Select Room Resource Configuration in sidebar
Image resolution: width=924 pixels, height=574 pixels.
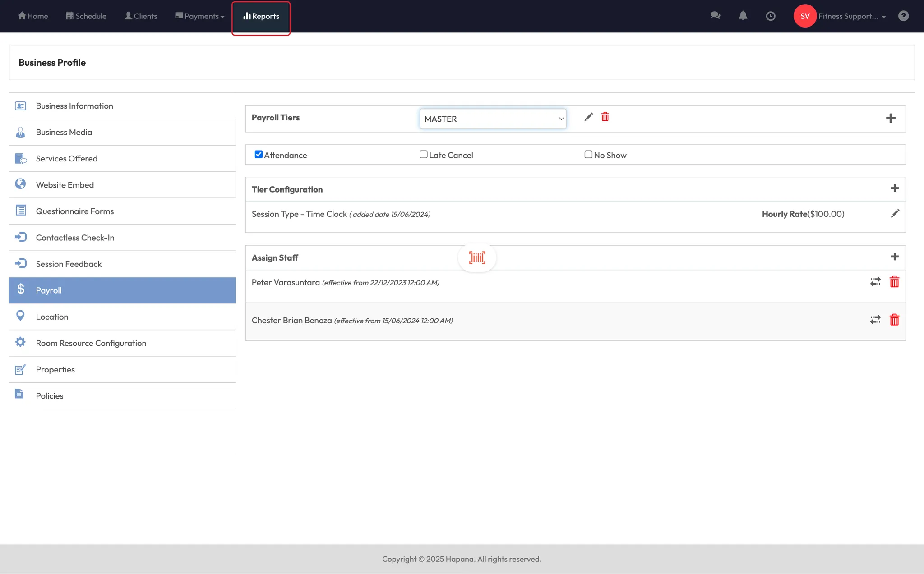[x=91, y=343]
